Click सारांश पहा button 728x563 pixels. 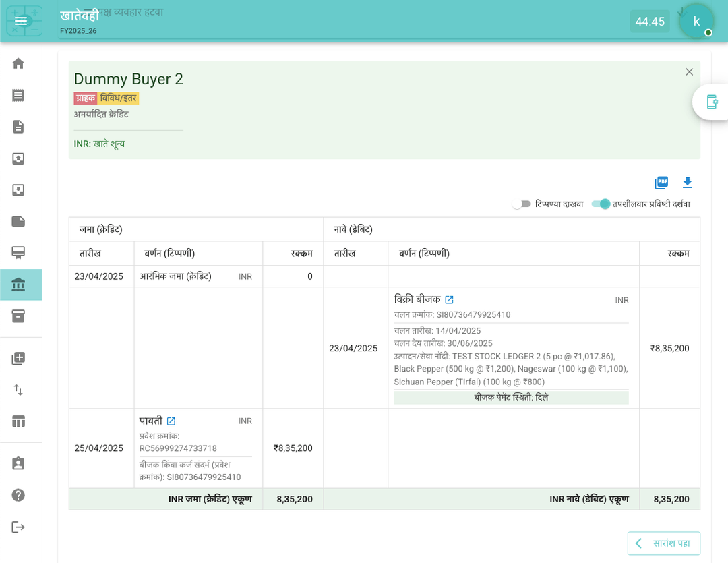tap(663, 543)
